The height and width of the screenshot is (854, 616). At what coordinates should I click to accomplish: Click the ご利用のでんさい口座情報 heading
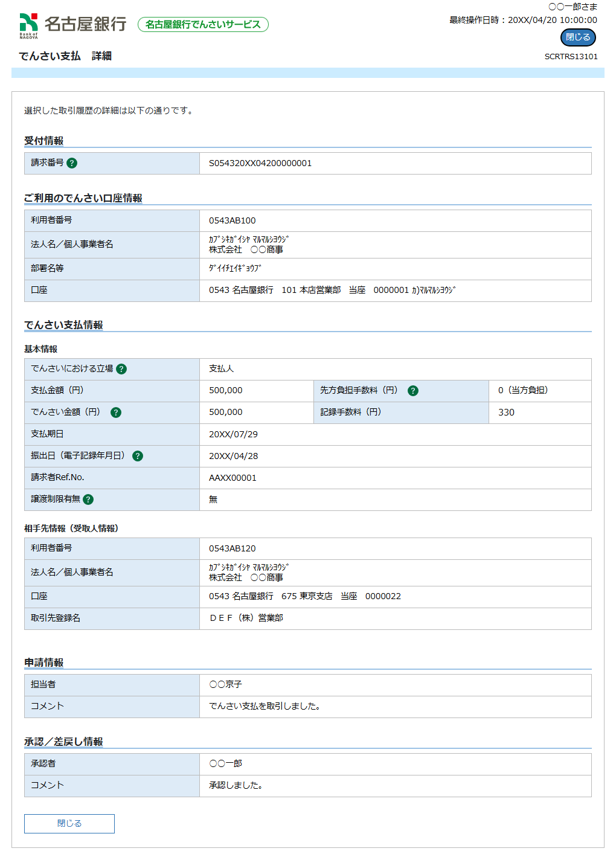click(x=83, y=198)
